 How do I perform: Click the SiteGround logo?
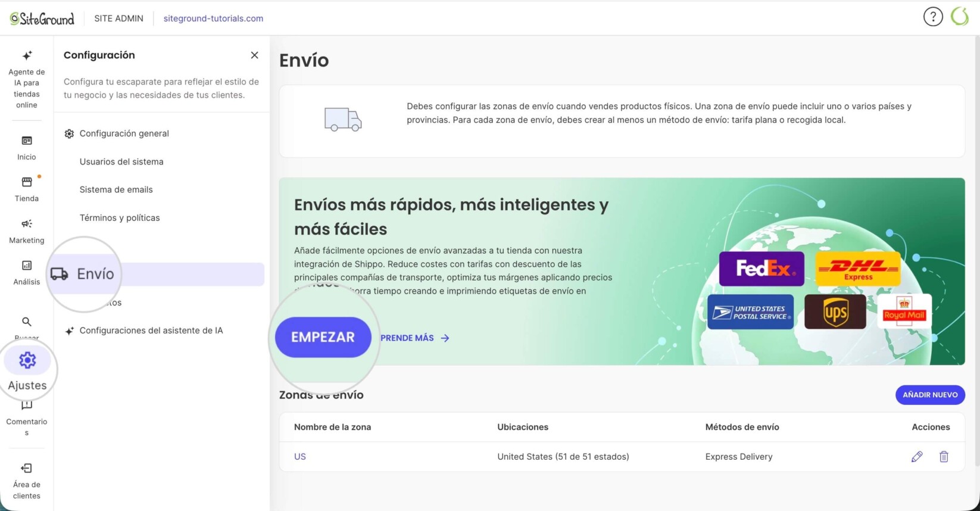point(42,18)
